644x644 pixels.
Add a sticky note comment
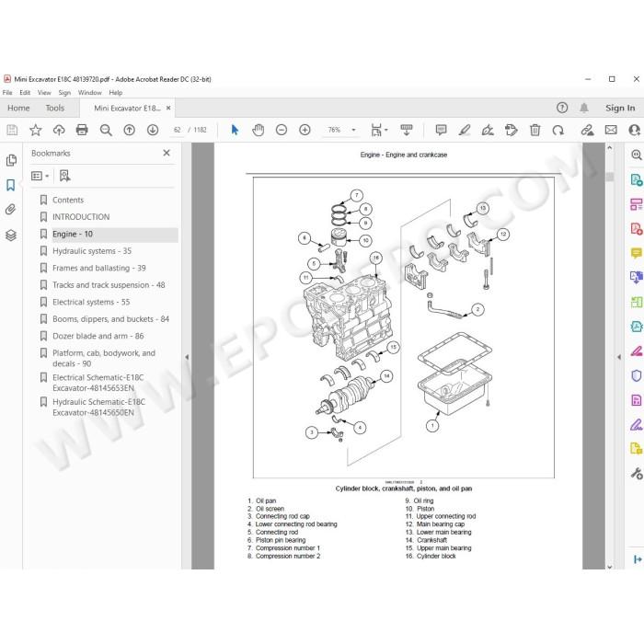[x=441, y=131]
